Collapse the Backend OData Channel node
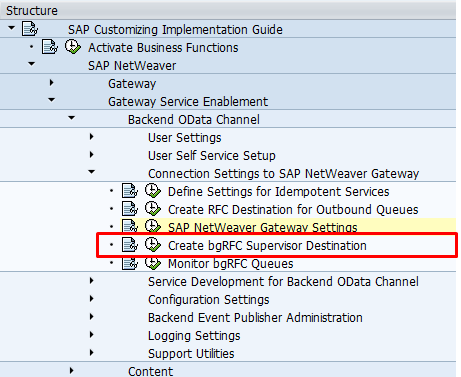The width and height of the screenshot is (461, 377). [72, 118]
